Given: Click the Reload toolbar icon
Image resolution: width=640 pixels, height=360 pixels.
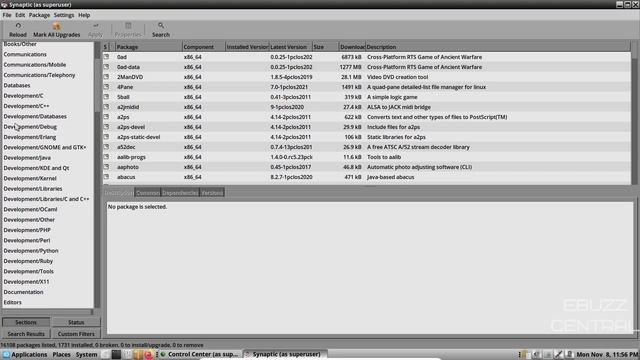Looking at the screenshot, I should coord(18,26).
